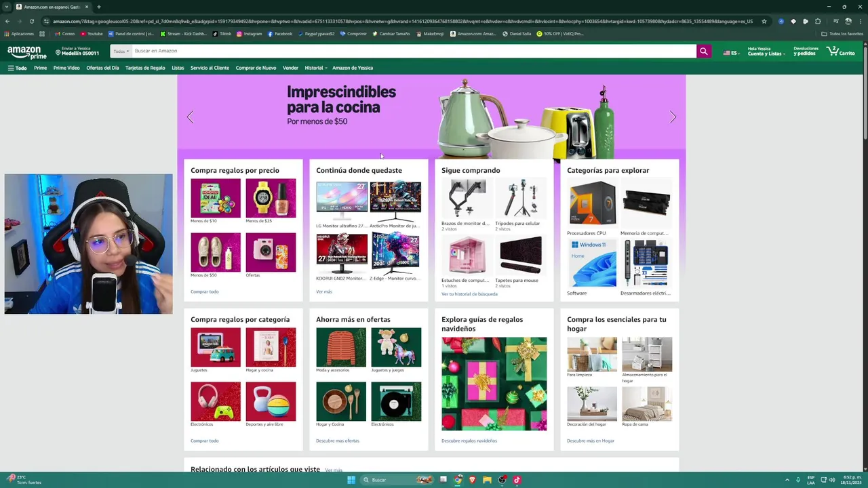
Task: Open the Christmas gift guide image
Action: tap(494, 384)
